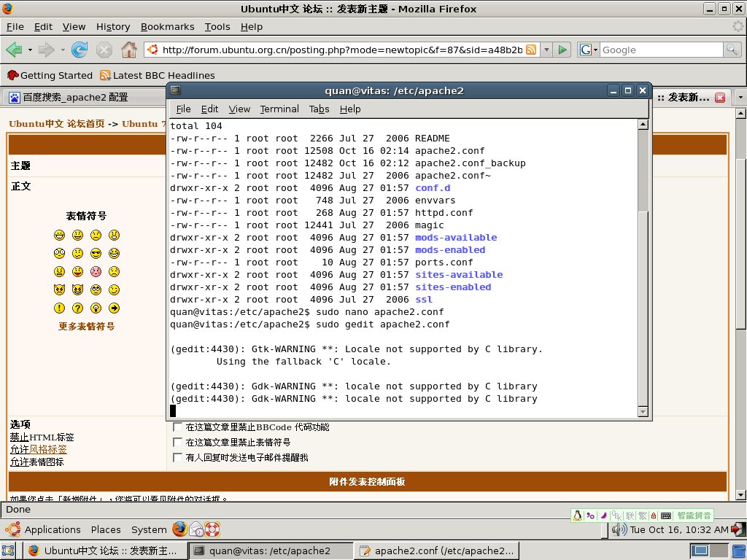Click the RSS feed icon in address bar

tap(531, 50)
